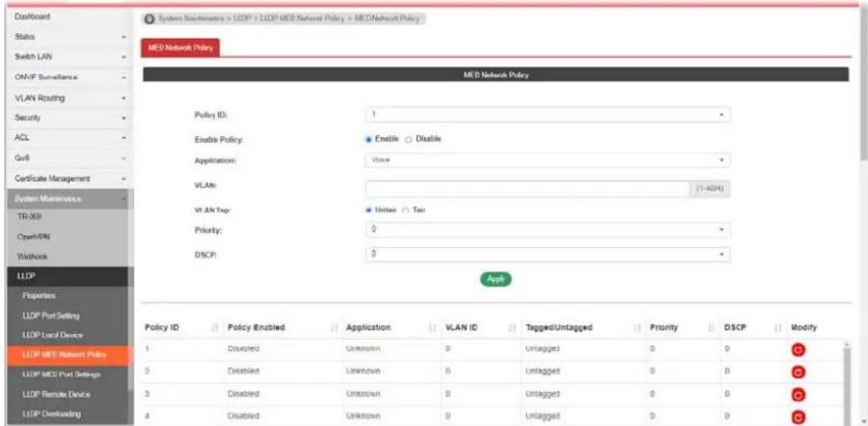This screenshot has width=868, height=426.
Task: Select the Untag VLAN radio button
Action: click(368, 210)
